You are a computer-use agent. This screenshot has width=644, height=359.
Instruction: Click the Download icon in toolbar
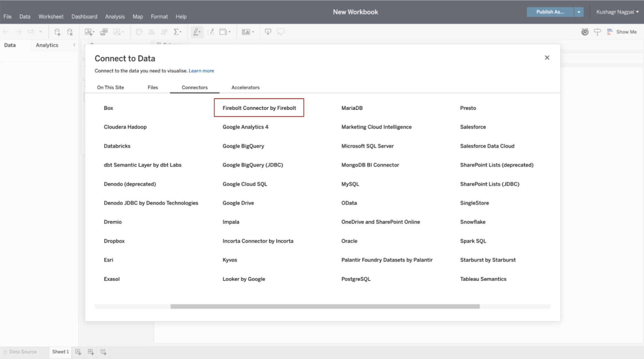268,32
